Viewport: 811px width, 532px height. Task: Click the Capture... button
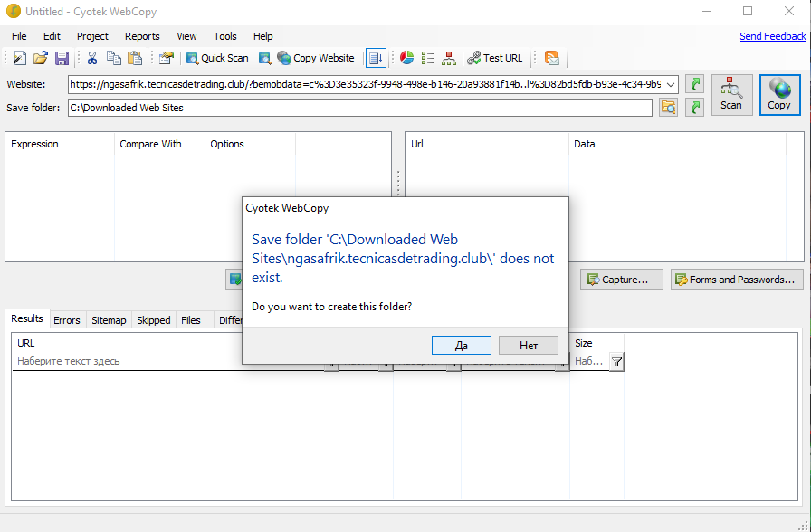point(621,280)
